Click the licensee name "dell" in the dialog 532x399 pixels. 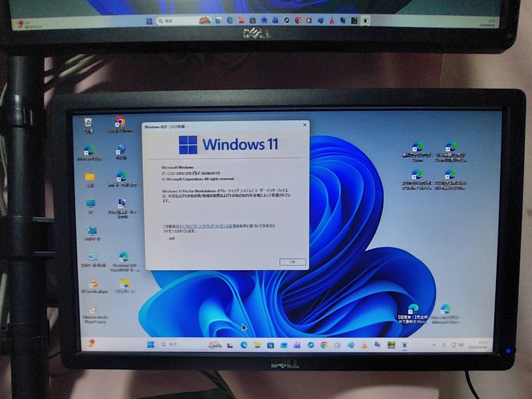point(172,238)
